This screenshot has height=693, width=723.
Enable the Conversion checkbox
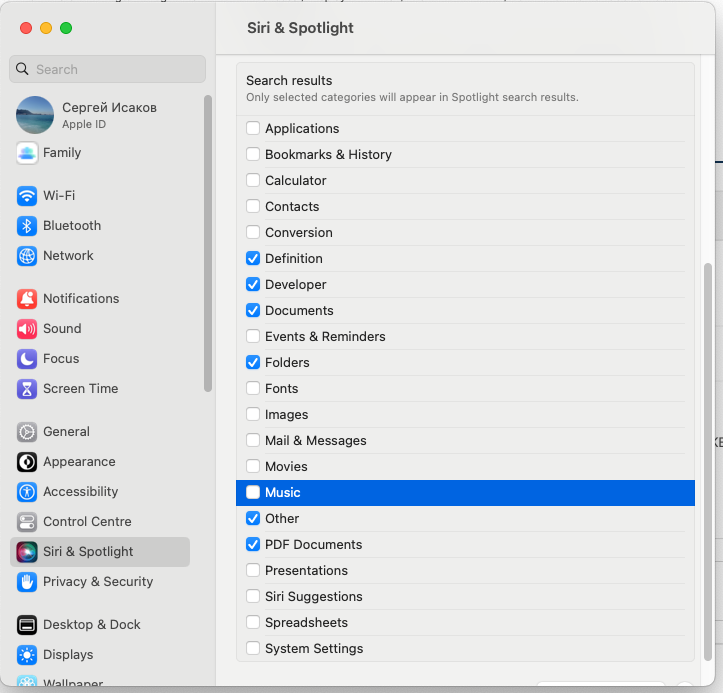pyautogui.click(x=253, y=232)
